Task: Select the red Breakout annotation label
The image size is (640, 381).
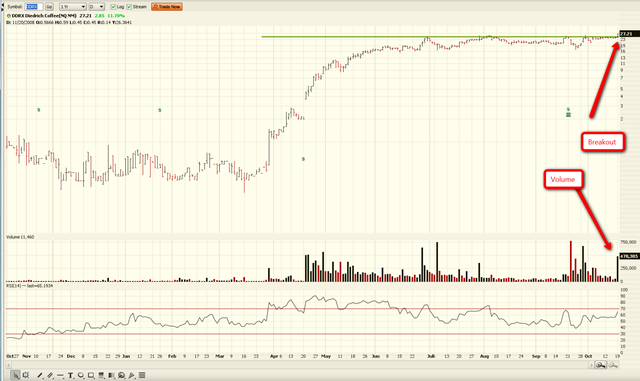Action: pyautogui.click(x=603, y=142)
